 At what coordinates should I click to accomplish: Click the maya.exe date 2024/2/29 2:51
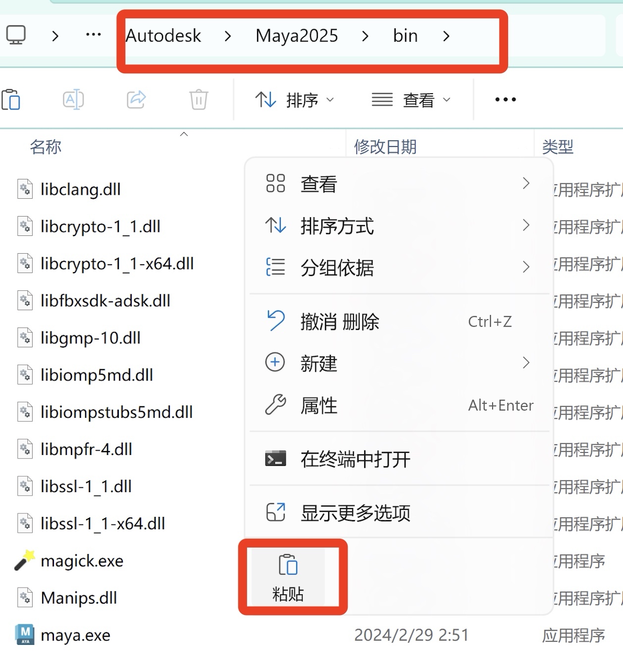(x=412, y=635)
